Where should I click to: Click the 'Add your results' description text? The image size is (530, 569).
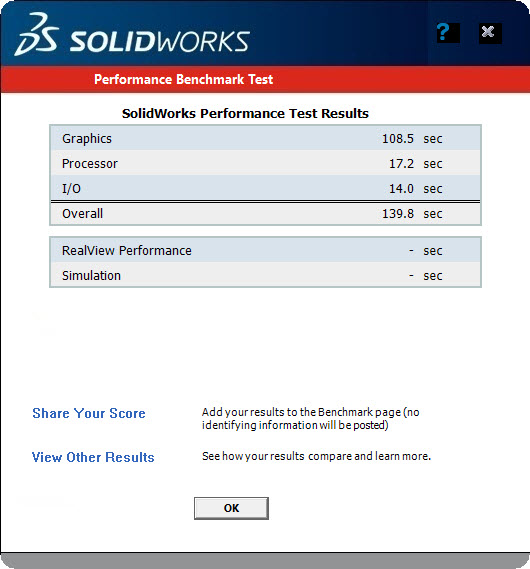(311, 418)
